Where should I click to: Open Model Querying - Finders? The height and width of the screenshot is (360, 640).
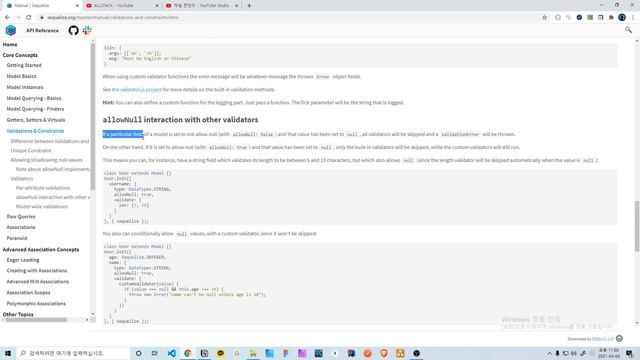pyautogui.click(x=35, y=109)
